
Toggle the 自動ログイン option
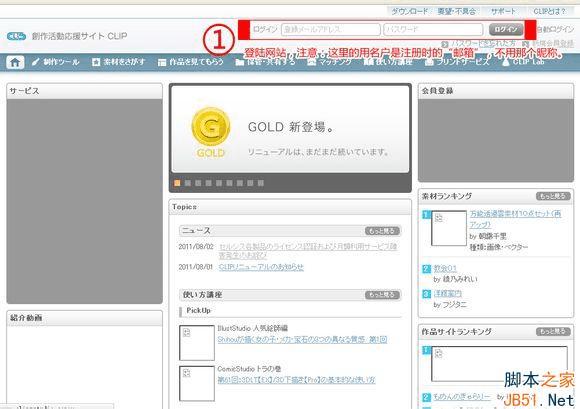click(x=556, y=29)
